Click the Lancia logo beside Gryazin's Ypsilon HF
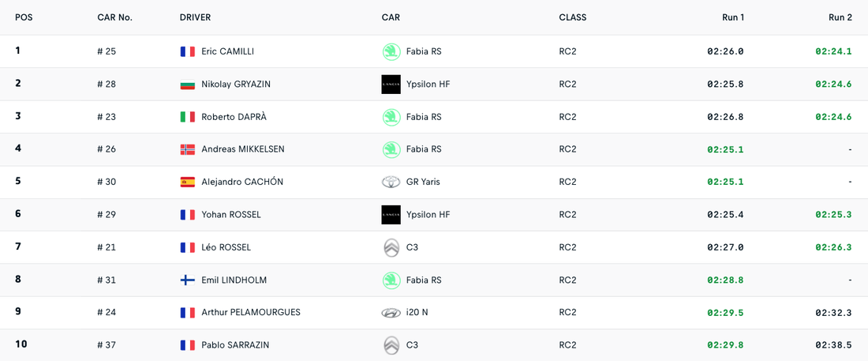This screenshot has height=361, width=868. 391,85
